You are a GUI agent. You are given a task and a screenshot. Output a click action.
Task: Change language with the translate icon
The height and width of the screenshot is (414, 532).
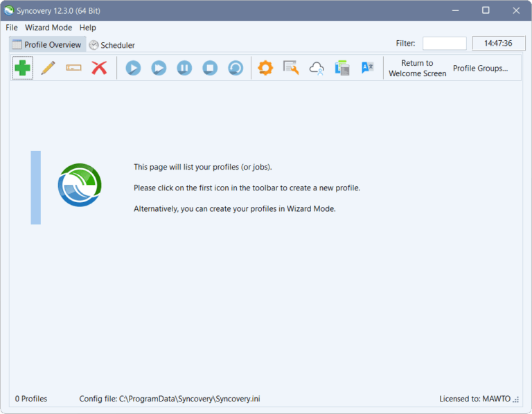367,67
